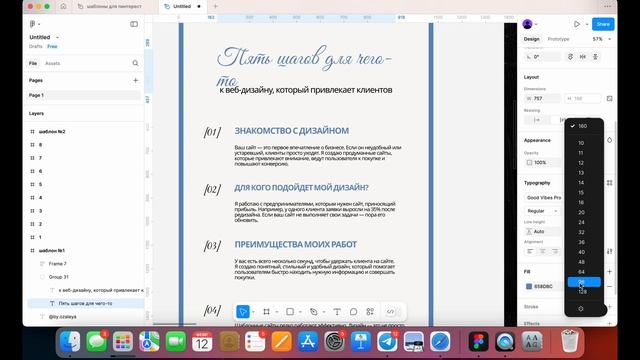Image resolution: width=640 pixels, height=360 pixels.
Task: Select the Text tool
Action: pyautogui.click(x=337, y=312)
